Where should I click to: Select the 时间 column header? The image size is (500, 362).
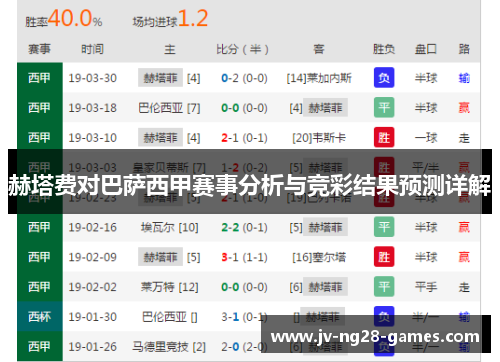92,49
